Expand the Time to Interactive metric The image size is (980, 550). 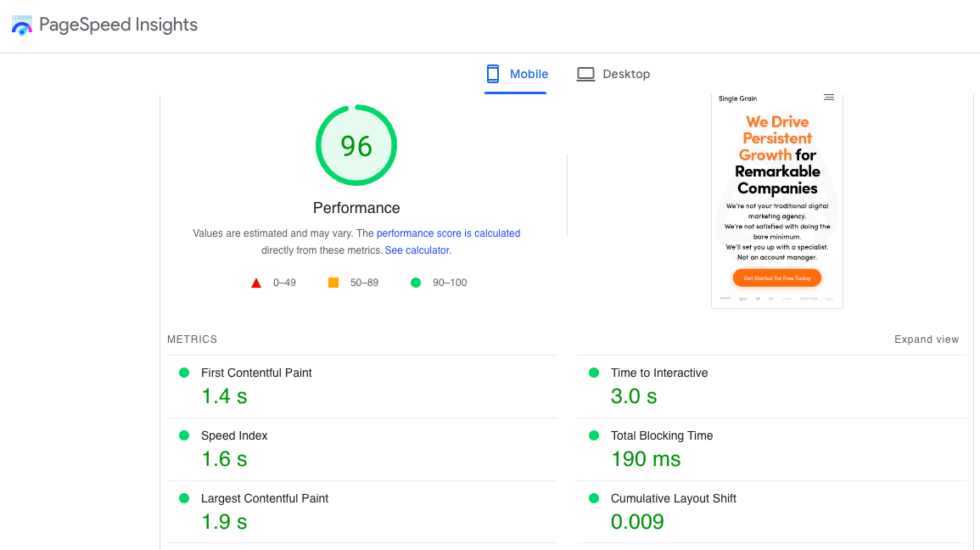click(658, 373)
